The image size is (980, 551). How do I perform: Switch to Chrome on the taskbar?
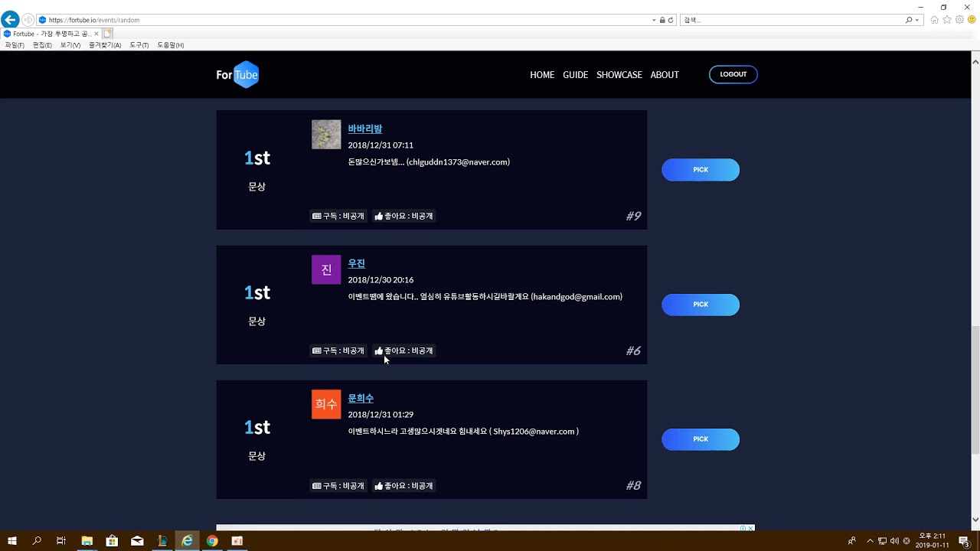click(x=212, y=541)
